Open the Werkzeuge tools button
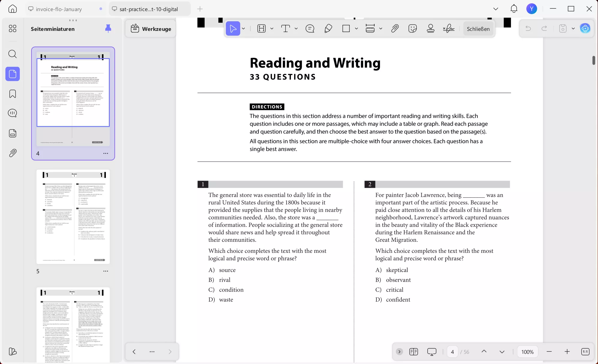This screenshot has height=364, width=598. coord(151,29)
